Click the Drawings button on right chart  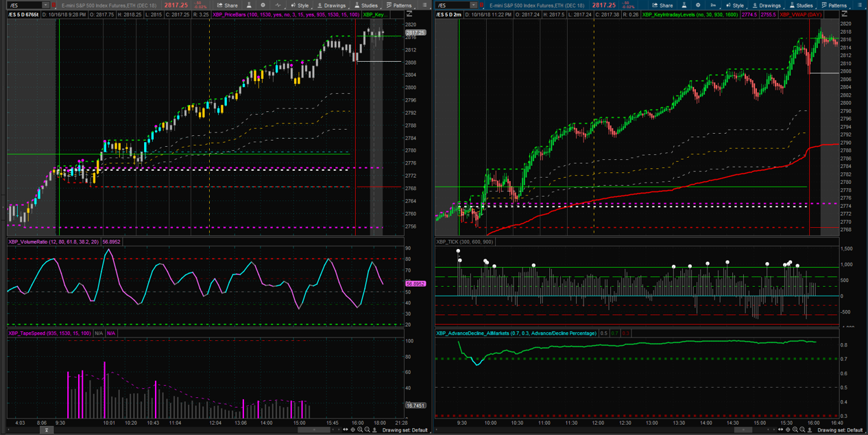[766, 5]
